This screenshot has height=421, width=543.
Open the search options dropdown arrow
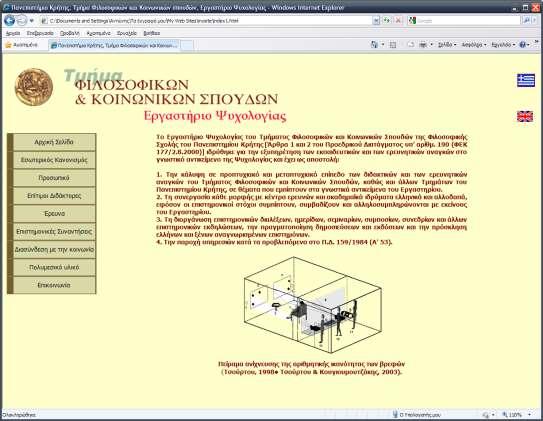coord(535,21)
